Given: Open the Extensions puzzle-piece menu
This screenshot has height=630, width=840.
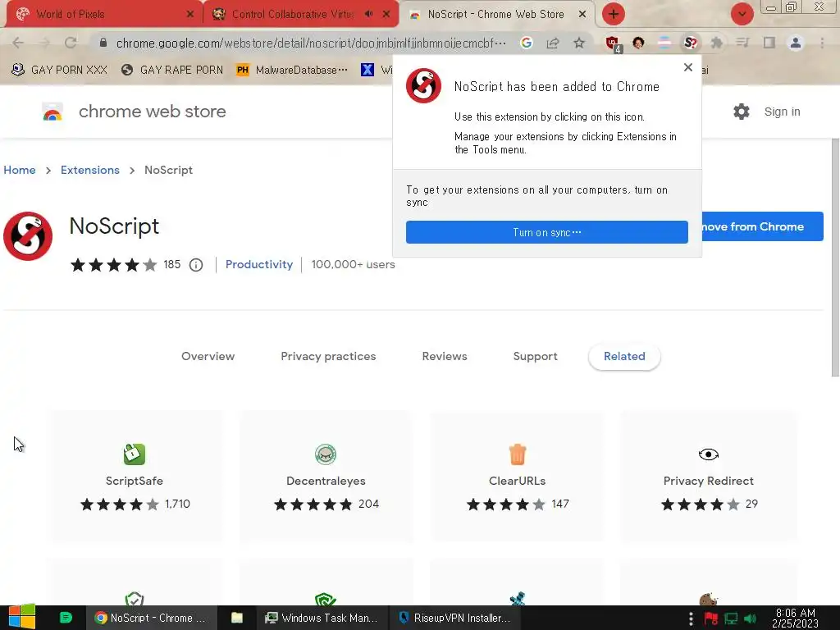Looking at the screenshot, I should click(716, 43).
